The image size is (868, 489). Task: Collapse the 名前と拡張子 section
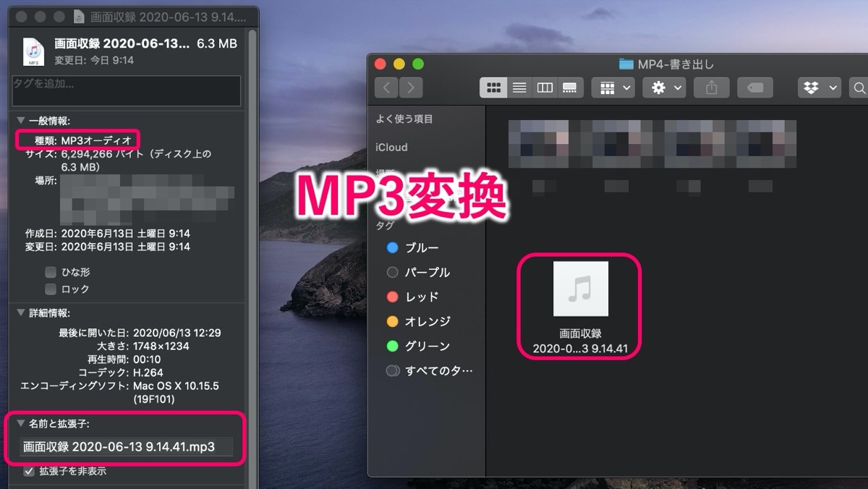click(21, 423)
